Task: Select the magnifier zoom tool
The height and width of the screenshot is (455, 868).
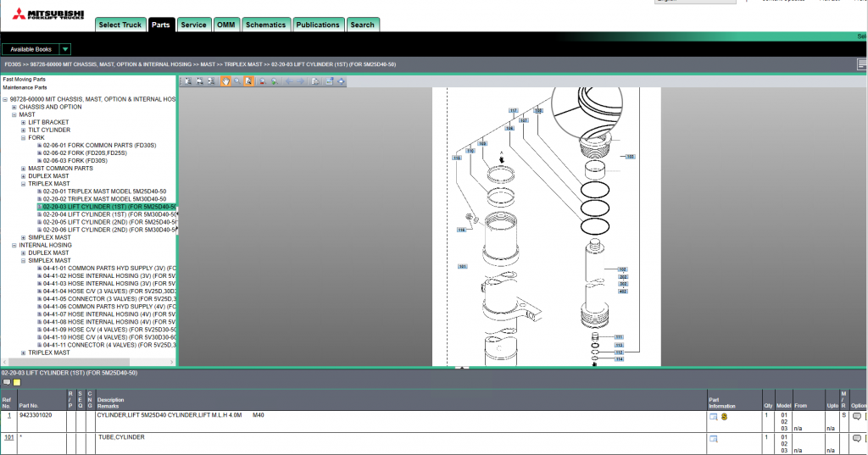Action: [x=237, y=81]
